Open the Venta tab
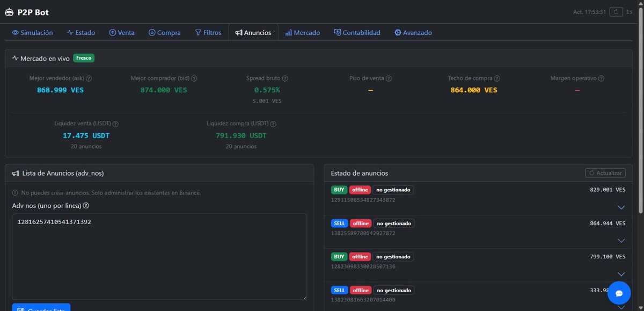This screenshot has width=644, height=311. pyautogui.click(x=122, y=33)
